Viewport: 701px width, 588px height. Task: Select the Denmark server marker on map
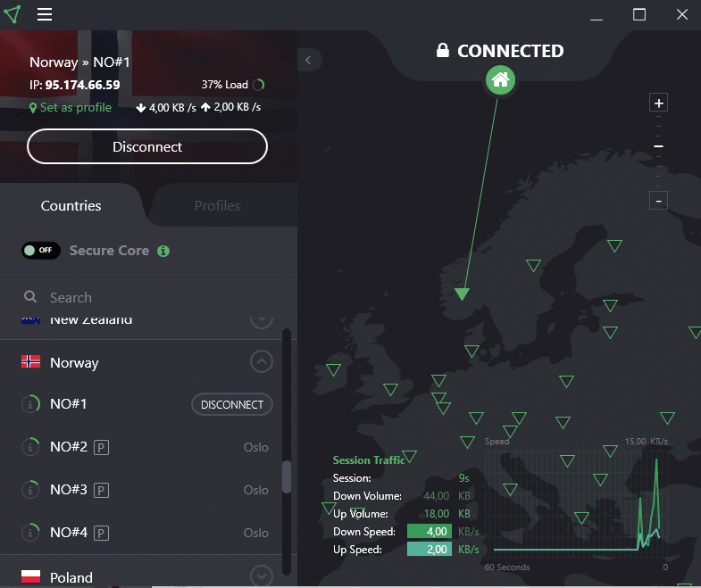(472, 352)
